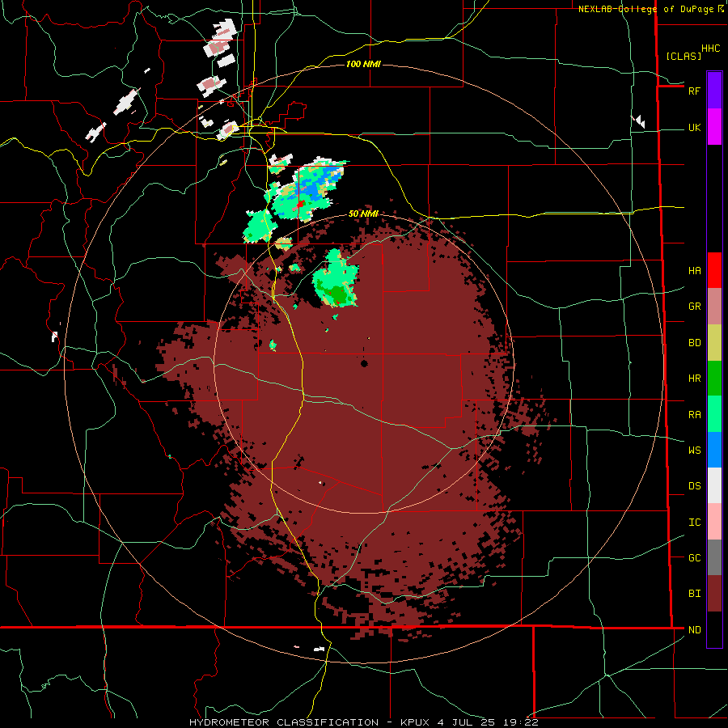Click the Hydrometeor Classification KPUX title caption
Image resolution: width=728 pixels, height=728 pixels.
click(364, 722)
